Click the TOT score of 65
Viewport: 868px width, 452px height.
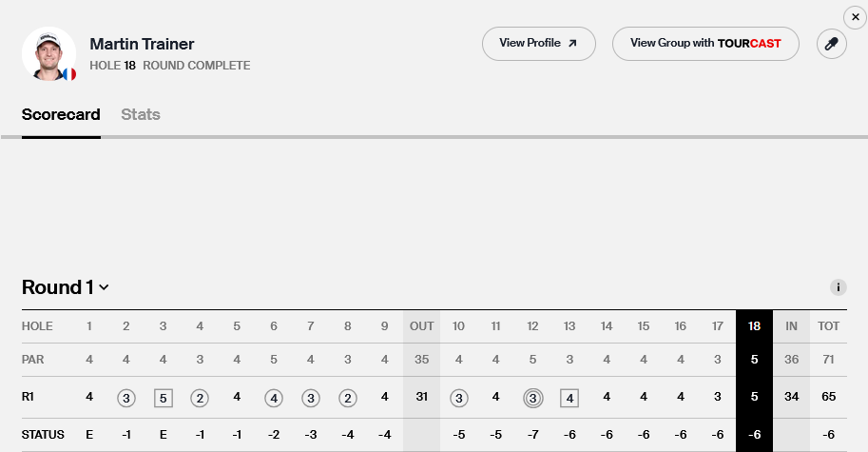(x=829, y=397)
